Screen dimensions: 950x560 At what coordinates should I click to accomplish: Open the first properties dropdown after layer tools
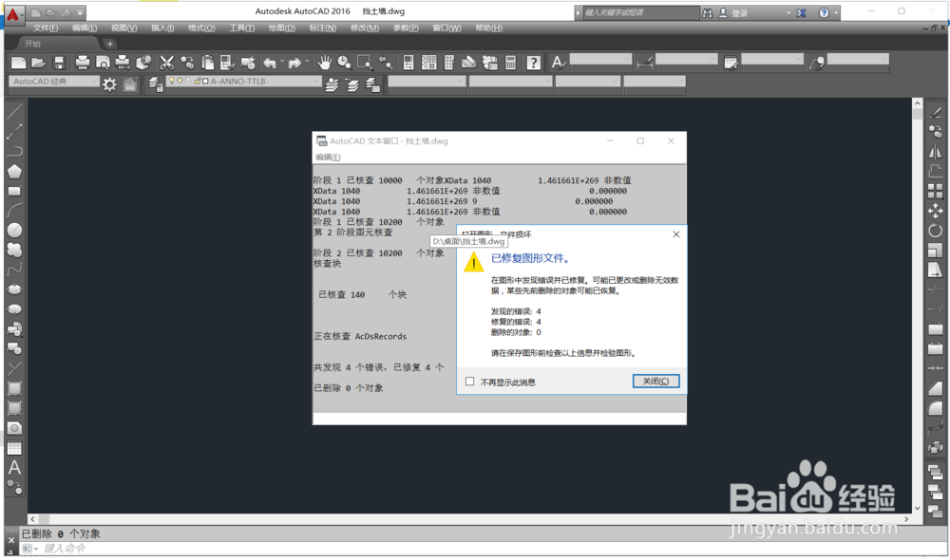[x=427, y=81]
